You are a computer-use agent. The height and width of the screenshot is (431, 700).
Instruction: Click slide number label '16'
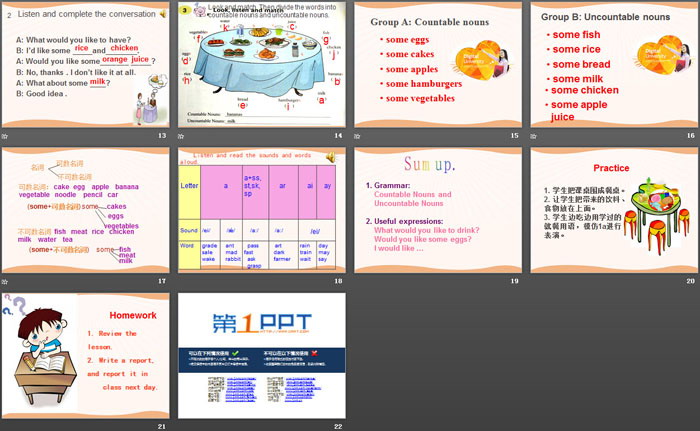tap(691, 135)
